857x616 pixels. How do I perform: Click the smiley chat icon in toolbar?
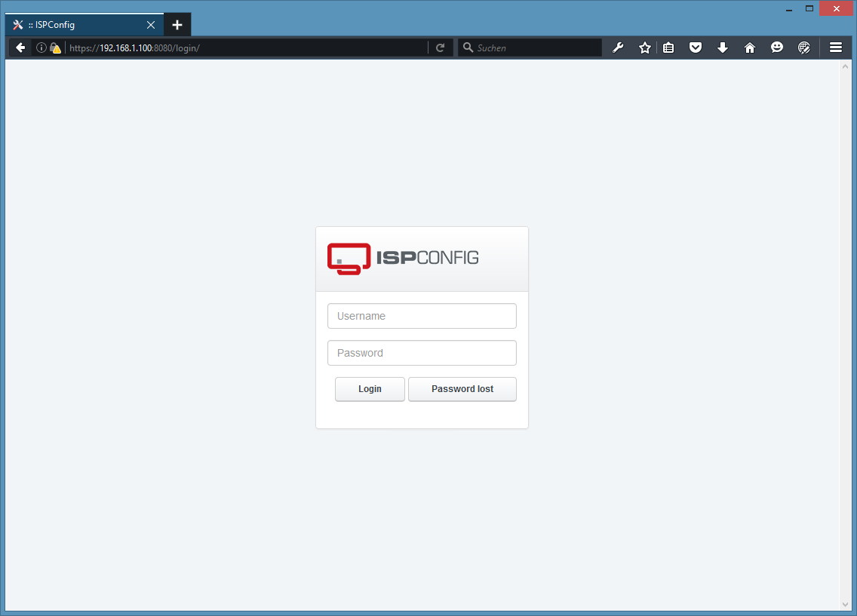coord(777,48)
